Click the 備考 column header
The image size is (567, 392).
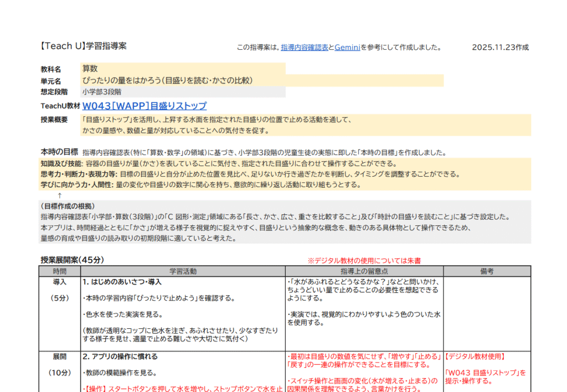click(487, 271)
